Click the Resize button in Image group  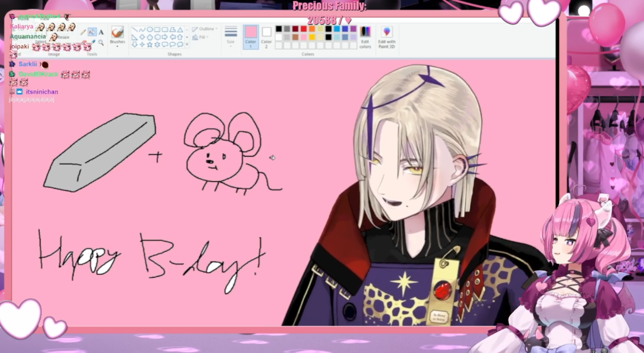coord(63,37)
